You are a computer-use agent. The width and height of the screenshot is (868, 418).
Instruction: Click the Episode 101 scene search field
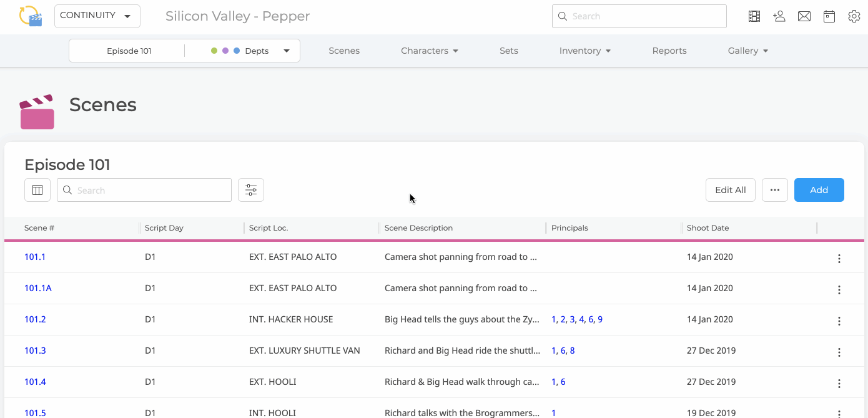(144, 190)
